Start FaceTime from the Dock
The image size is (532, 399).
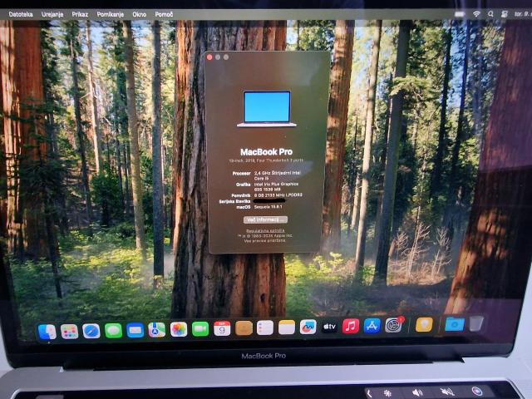[x=200, y=329]
